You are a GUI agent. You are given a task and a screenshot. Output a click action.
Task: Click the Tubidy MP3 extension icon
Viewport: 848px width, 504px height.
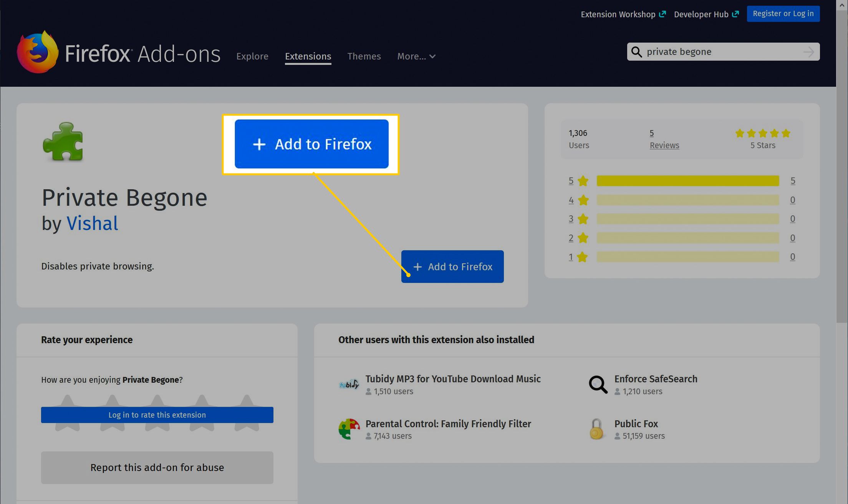click(x=349, y=384)
